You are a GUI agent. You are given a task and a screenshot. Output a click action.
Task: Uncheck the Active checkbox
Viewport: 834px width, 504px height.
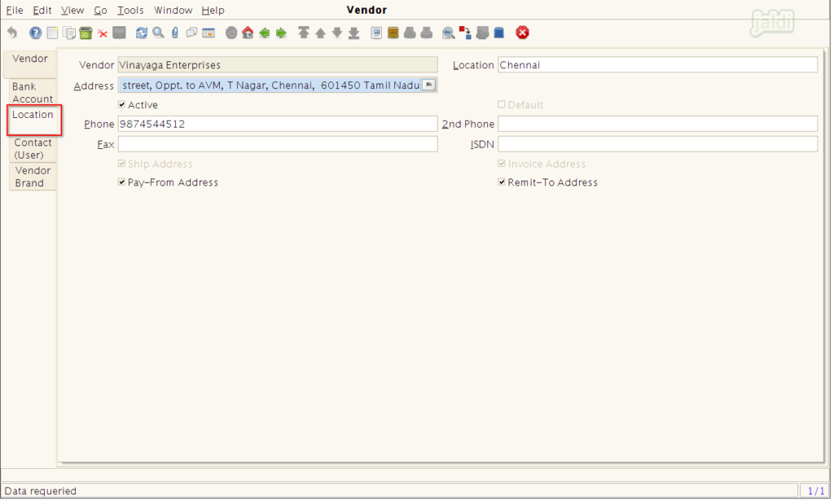(122, 105)
